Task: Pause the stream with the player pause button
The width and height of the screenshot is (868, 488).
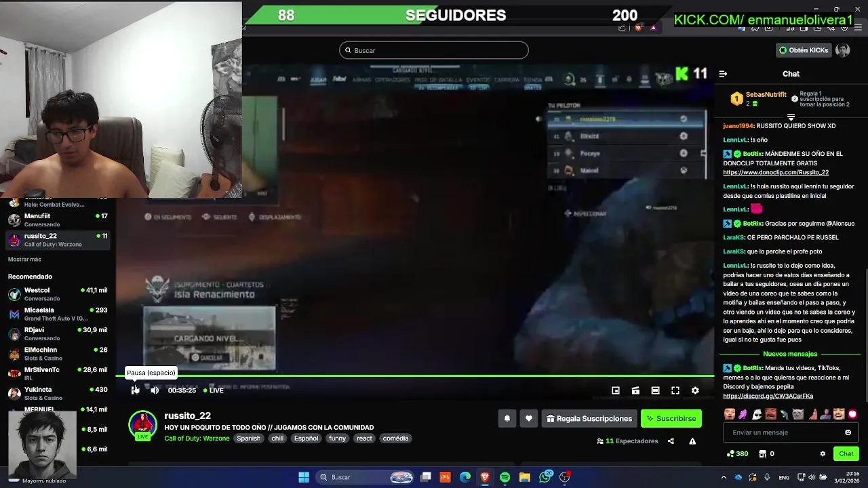Action: tap(135, 390)
